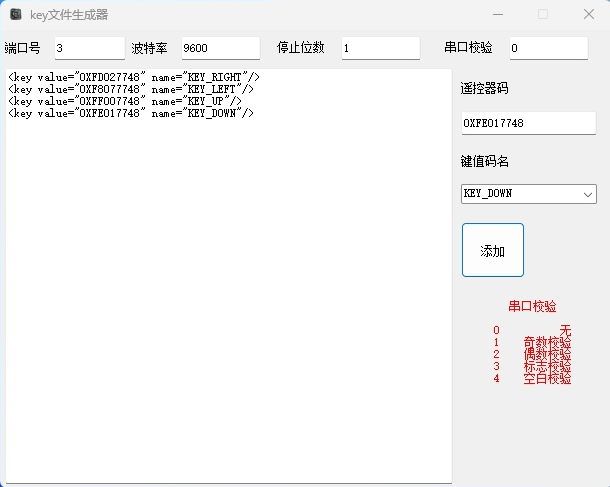
Task: Click empty space in the key output text area
Action: coord(228,300)
